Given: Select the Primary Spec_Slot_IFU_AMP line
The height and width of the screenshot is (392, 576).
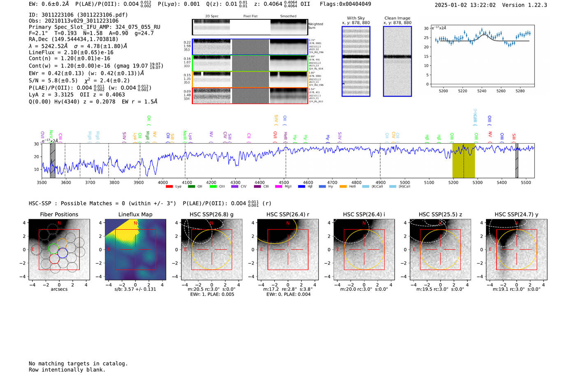Looking at the screenshot, I should (95, 27).
